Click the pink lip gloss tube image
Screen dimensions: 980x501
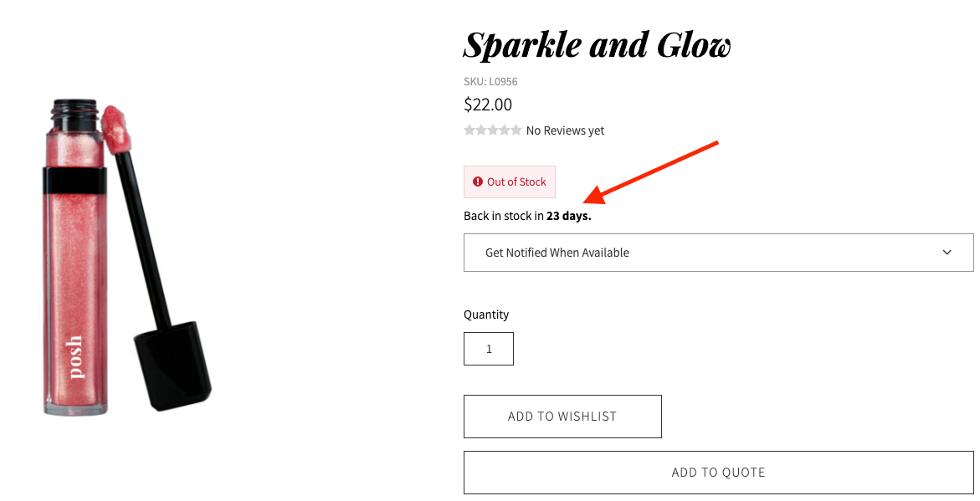74,256
